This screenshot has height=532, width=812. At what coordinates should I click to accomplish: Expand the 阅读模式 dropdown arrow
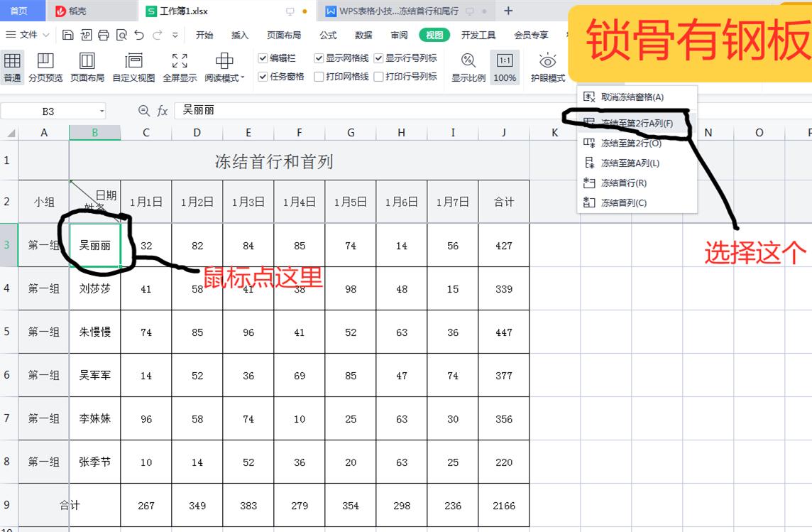tap(242, 78)
